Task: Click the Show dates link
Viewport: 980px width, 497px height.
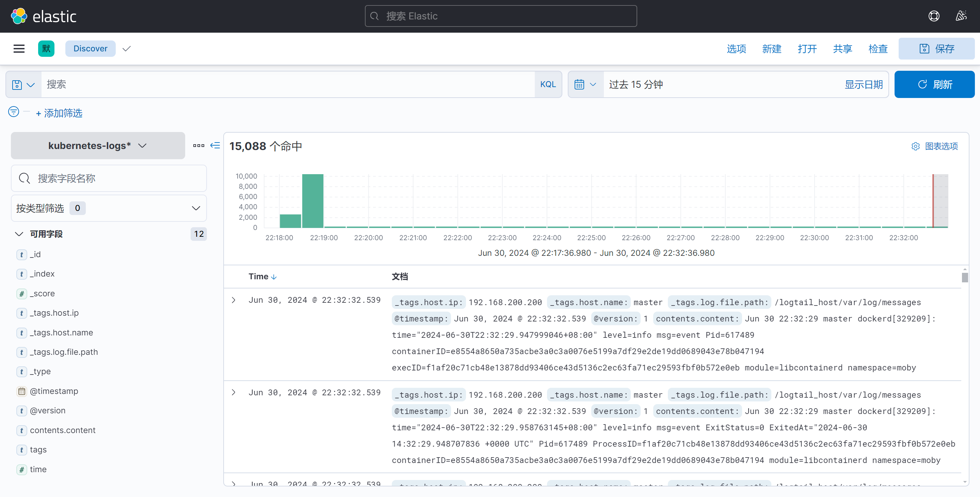Action: tap(864, 84)
